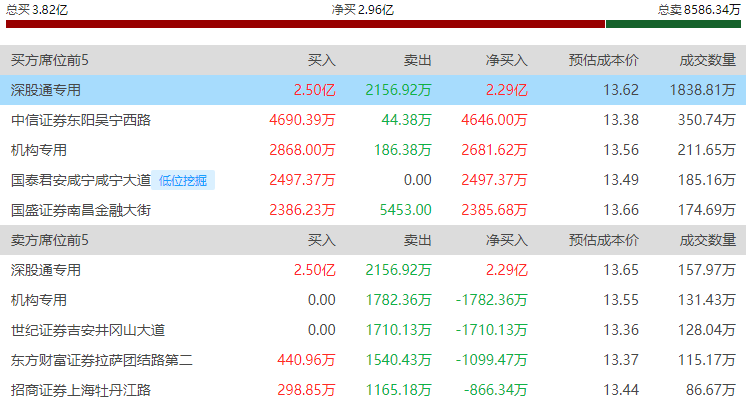Click the 0.00 sell value in 国泰君安 row
746x404 pixels.
[417, 180]
